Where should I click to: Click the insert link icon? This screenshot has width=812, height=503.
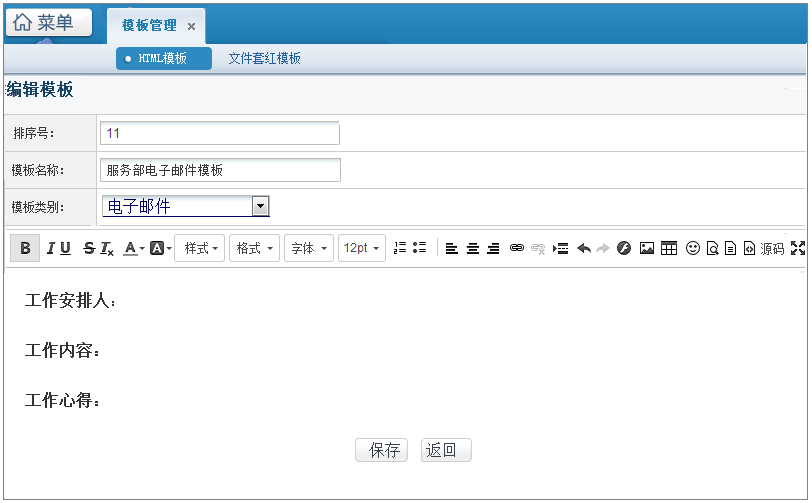pyautogui.click(x=517, y=248)
